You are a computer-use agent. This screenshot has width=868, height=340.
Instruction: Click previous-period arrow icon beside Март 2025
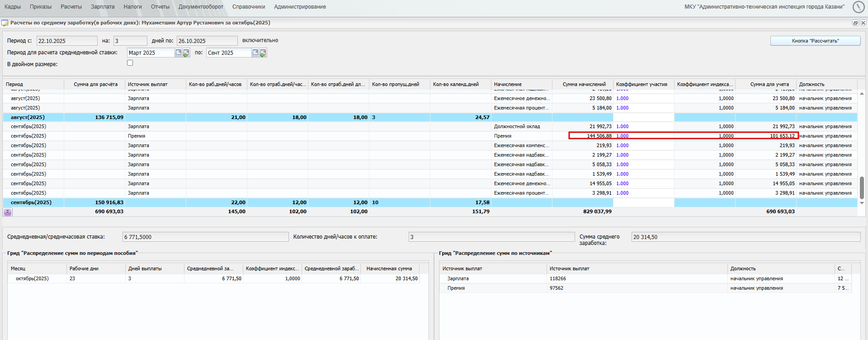[186, 53]
